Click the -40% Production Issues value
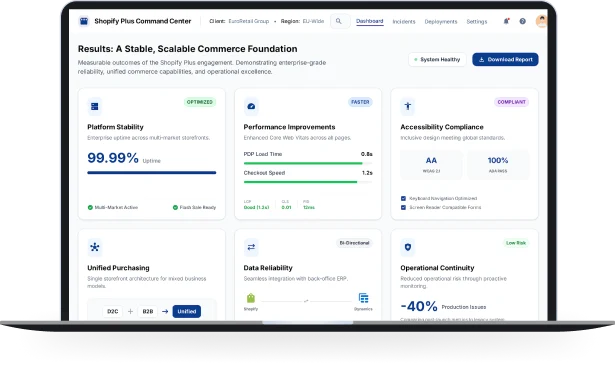615x366 pixels. [x=419, y=306]
